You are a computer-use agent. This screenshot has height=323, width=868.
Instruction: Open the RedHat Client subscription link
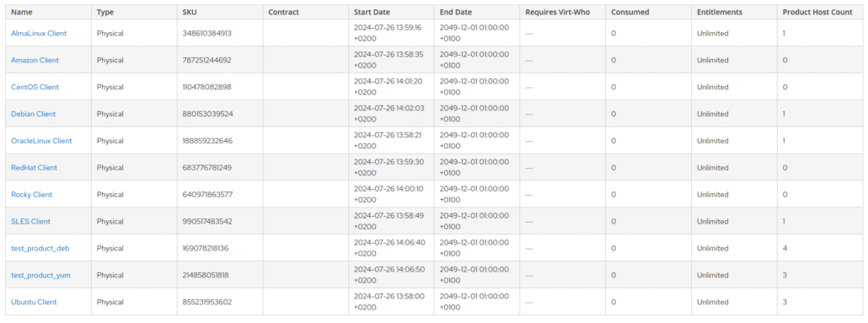point(34,167)
